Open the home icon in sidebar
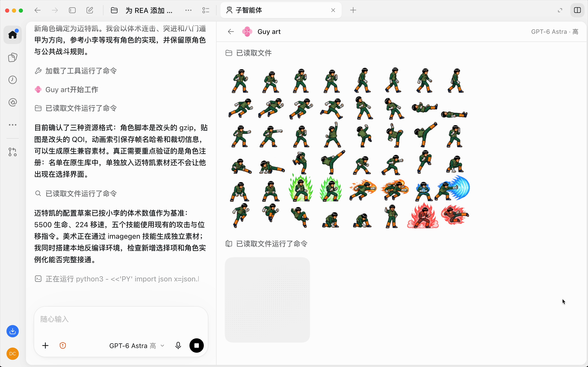This screenshot has height=367, width=588. point(13,35)
